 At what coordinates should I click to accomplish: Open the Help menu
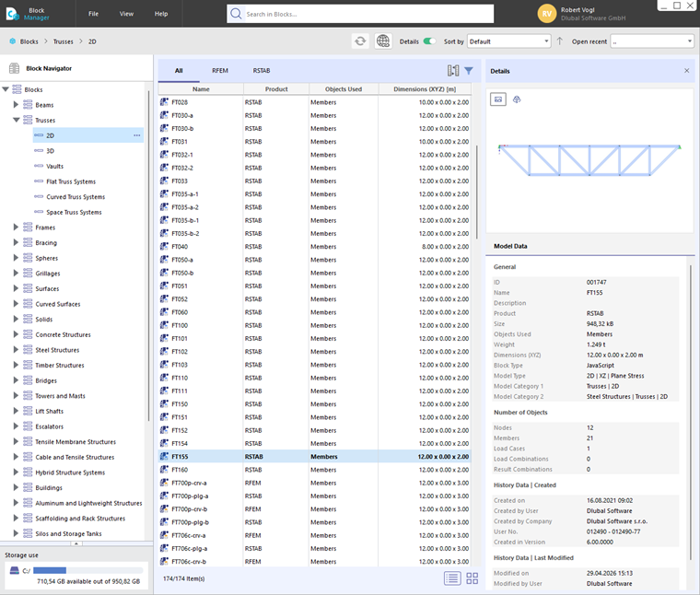(x=161, y=14)
